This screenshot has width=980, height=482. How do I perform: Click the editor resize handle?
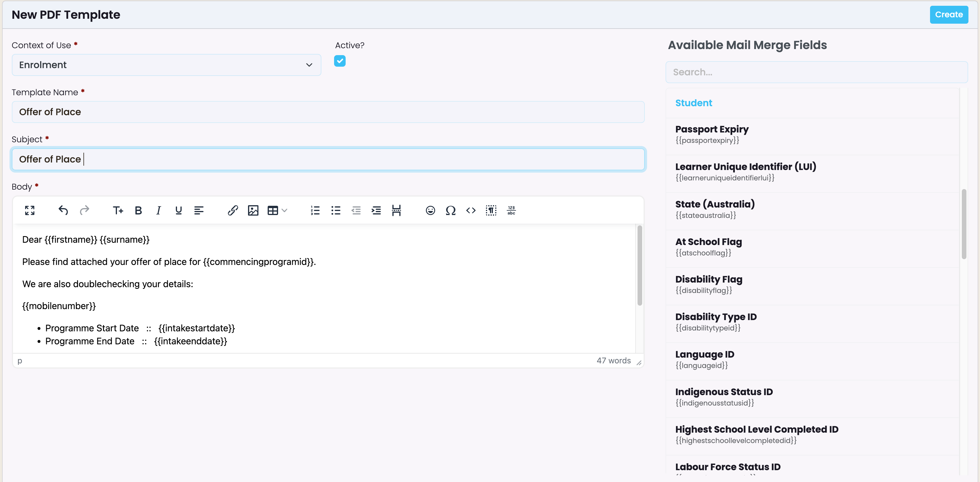639,363
